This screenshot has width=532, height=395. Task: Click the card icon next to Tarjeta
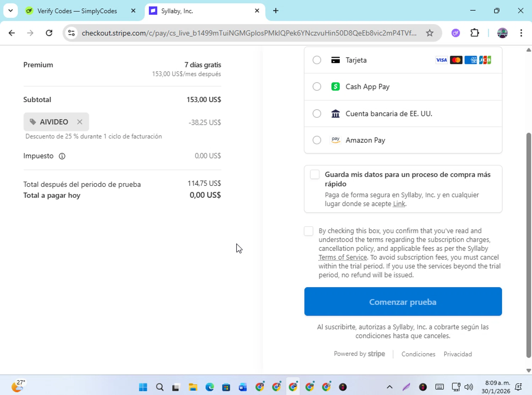pos(336,60)
